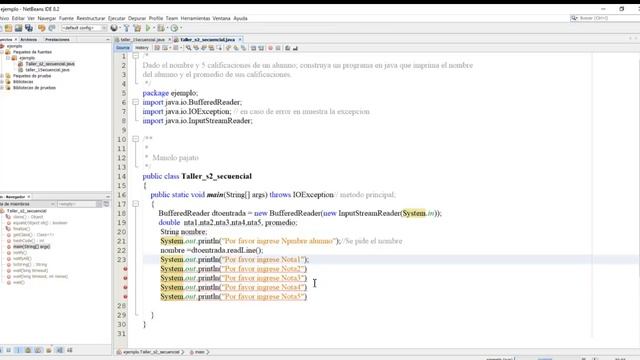The image size is (640, 360).
Task: Close the taller_1Secuencial.java editor tab
Action: 169,40
